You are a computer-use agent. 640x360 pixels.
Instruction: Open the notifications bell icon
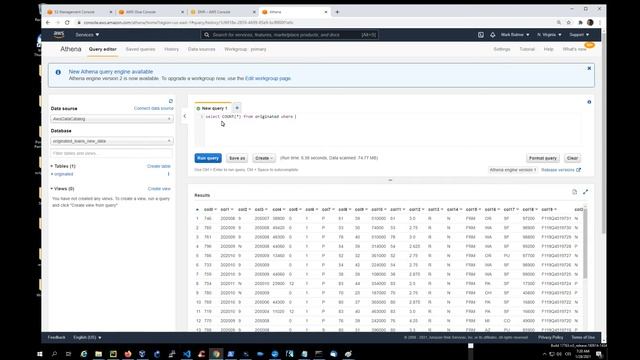(x=493, y=35)
